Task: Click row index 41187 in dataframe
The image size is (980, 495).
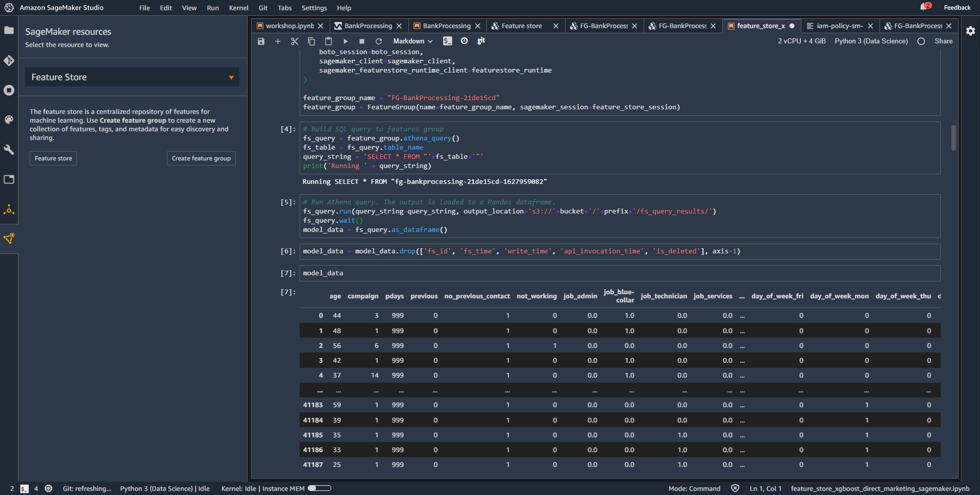Action: pyautogui.click(x=313, y=465)
